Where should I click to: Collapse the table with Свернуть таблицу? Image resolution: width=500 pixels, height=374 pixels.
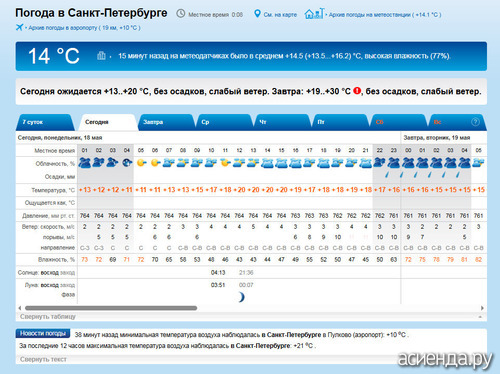tap(48, 316)
